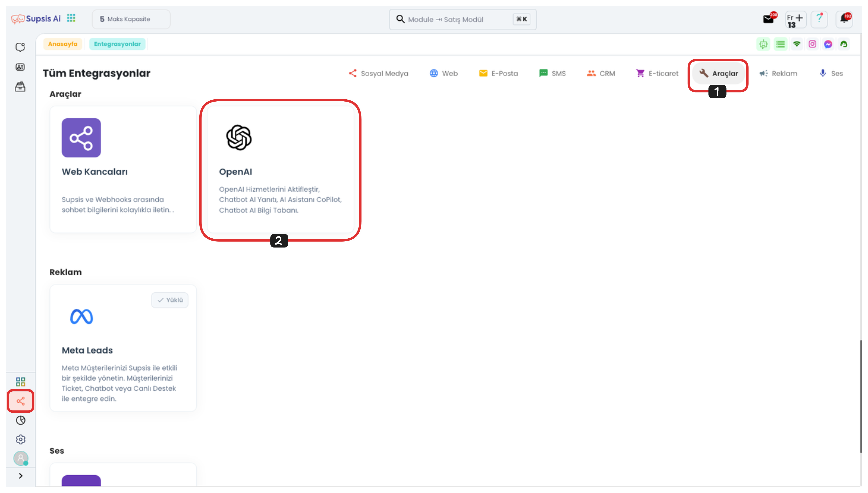868x493 pixels.
Task: Click the wifi connection status icon
Action: click(797, 44)
